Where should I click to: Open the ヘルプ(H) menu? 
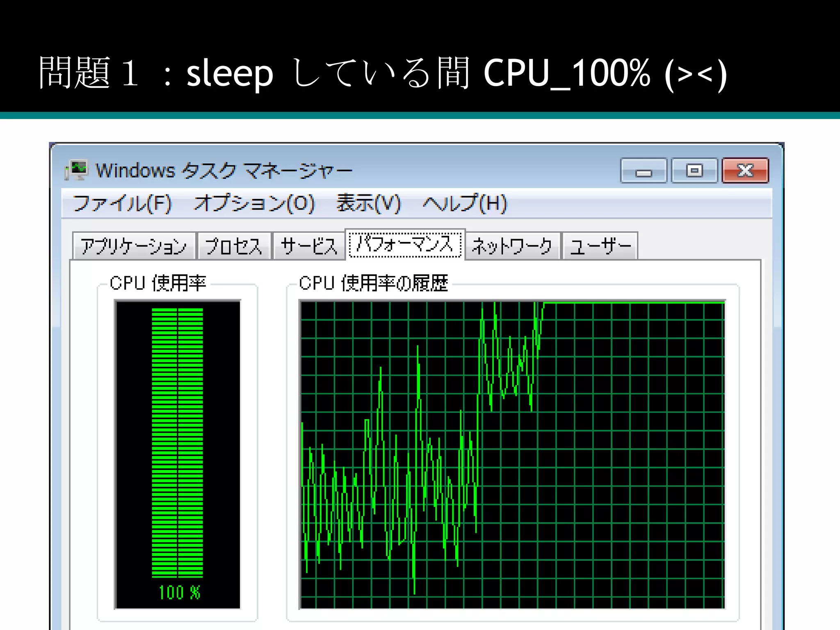(x=465, y=203)
